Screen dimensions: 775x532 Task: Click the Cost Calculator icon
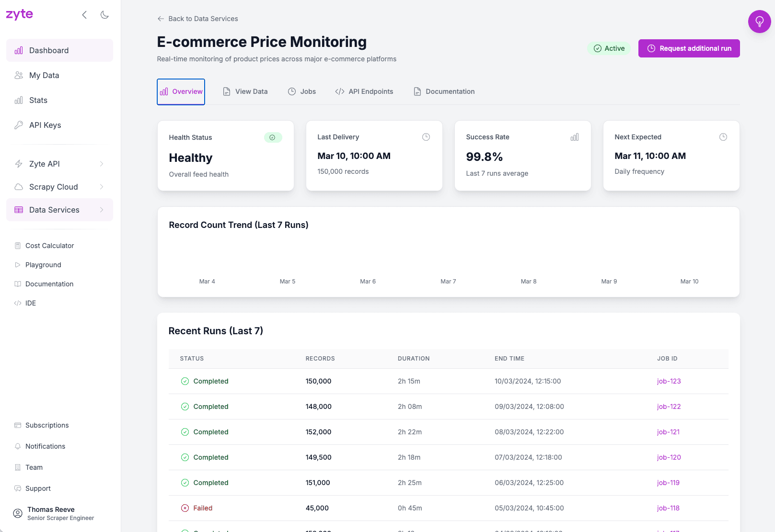click(x=18, y=246)
